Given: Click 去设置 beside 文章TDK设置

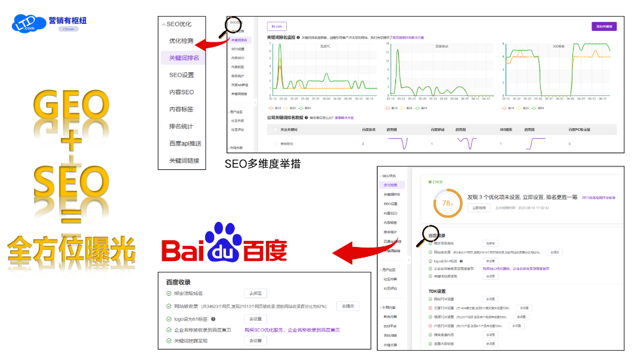Looking at the screenshot, I should pos(524,308).
